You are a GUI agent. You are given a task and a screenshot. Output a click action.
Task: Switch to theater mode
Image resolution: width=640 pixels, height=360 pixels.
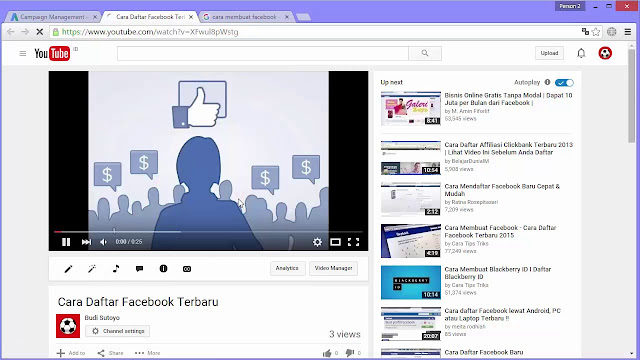pyautogui.click(x=336, y=242)
